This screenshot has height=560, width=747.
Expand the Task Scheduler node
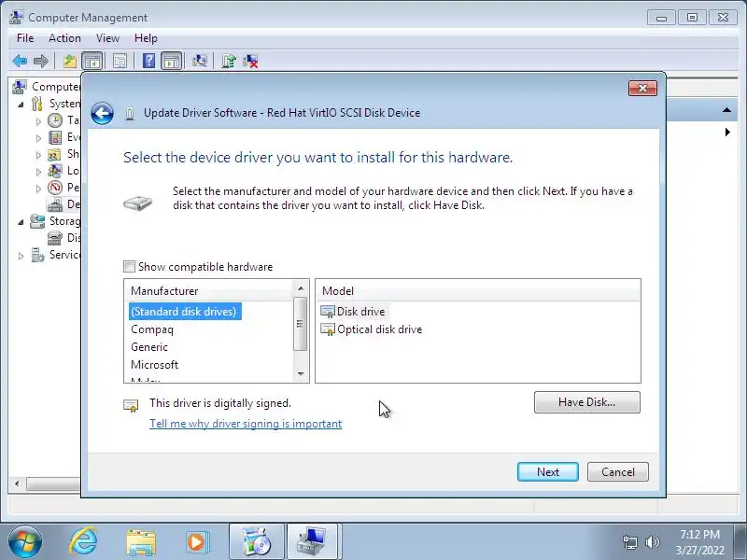point(38,121)
